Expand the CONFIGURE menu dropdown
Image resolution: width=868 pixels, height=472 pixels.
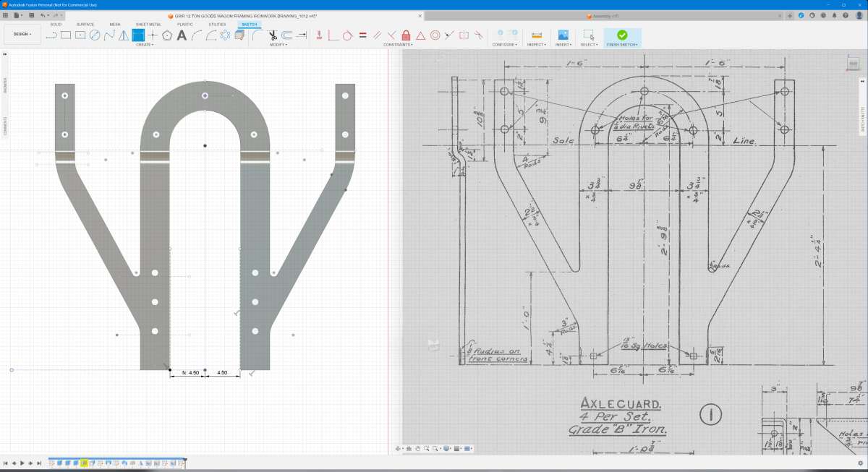point(505,45)
